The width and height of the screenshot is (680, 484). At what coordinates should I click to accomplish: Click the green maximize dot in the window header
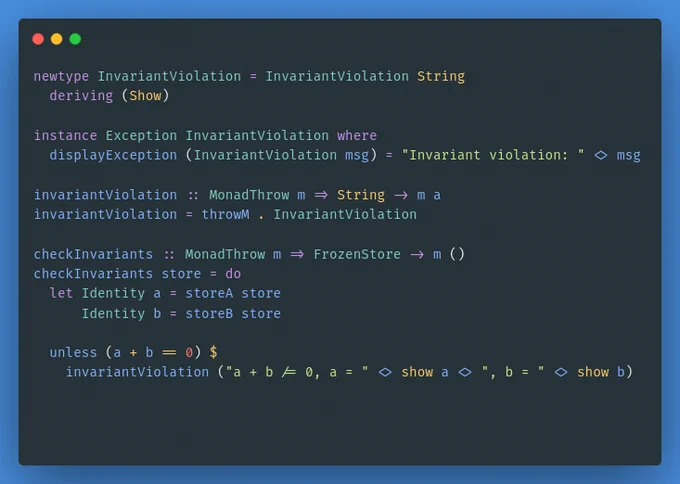(75, 39)
